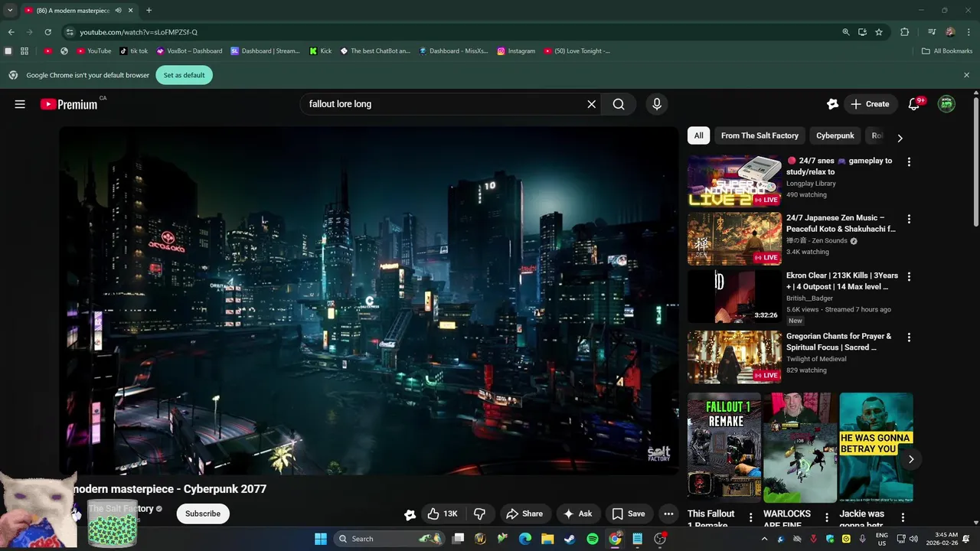Open the sparkle AI icon beside Create
The height and width of the screenshot is (551, 980).
[x=832, y=104]
